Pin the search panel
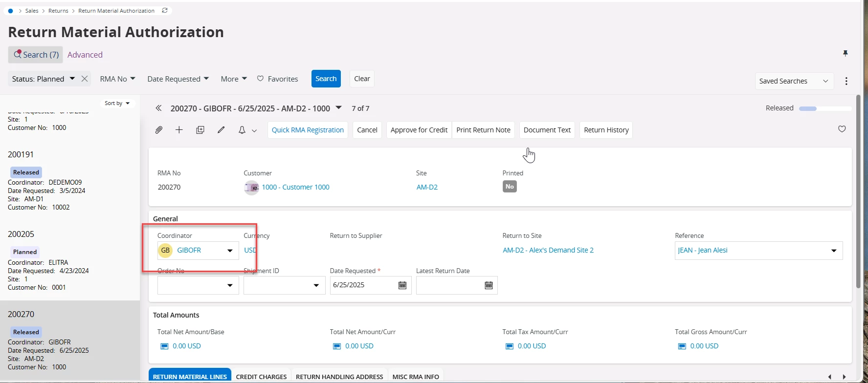This screenshot has width=868, height=383. pyautogui.click(x=845, y=53)
